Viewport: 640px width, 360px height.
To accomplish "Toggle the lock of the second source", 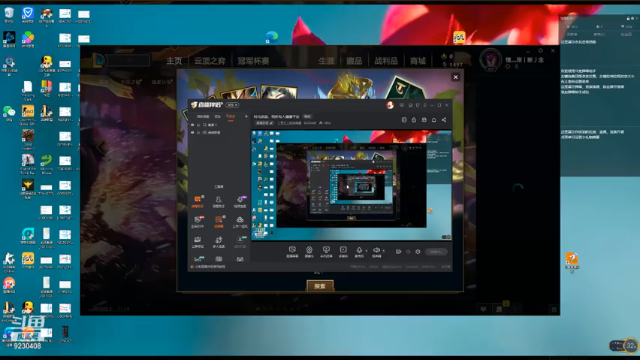I will click(x=199, y=133).
